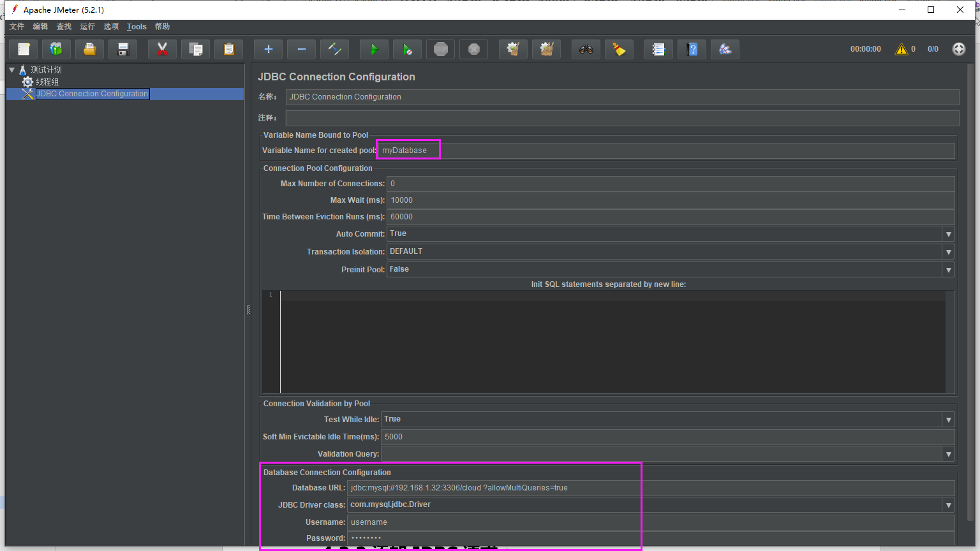Click the Password field
Screen dimensions: 980x551
[x=651, y=538]
